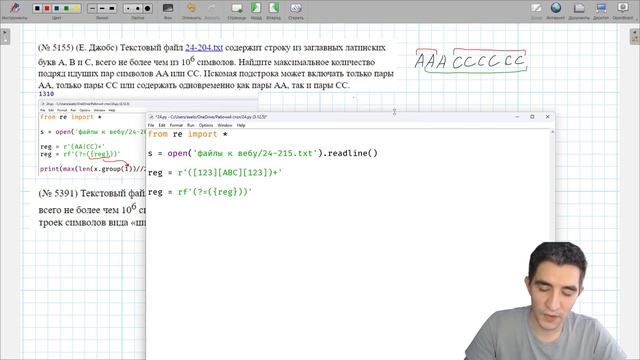Open the 24-204.txt file link

pos(204,48)
